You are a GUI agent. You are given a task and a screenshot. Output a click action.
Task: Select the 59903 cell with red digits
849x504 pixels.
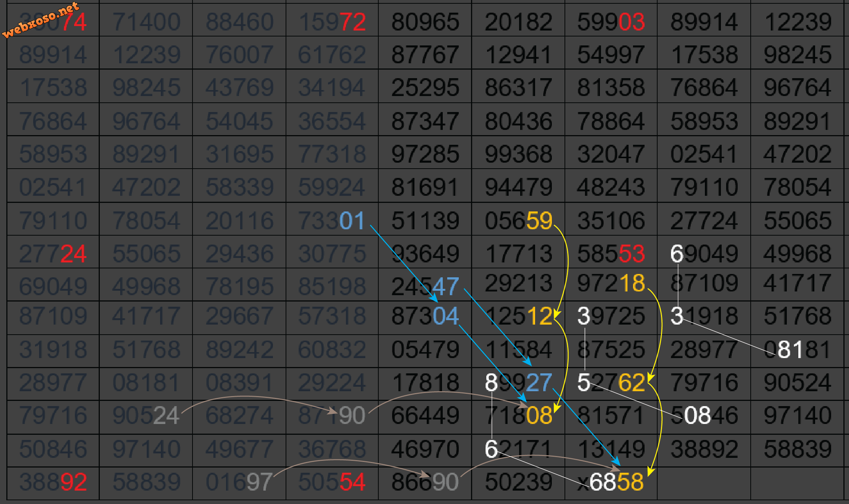pyautogui.click(x=611, y=22)
